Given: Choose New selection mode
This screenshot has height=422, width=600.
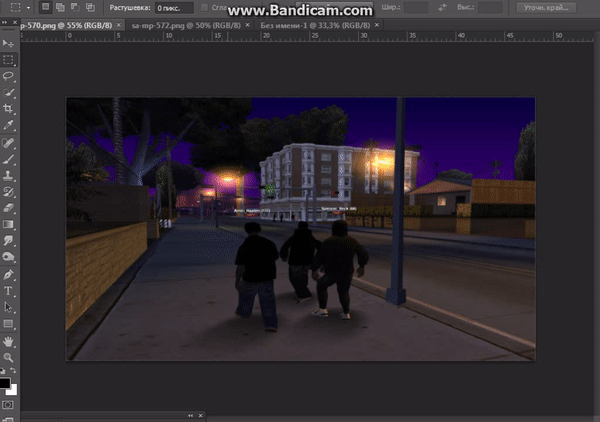Looking at the screenshot, I should click(x=46, y=7).
